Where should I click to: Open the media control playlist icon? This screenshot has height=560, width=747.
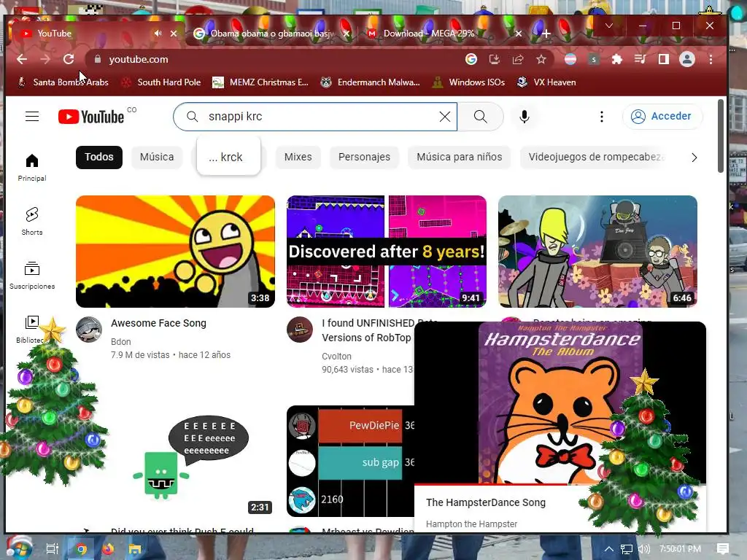(x=640, y=59)
